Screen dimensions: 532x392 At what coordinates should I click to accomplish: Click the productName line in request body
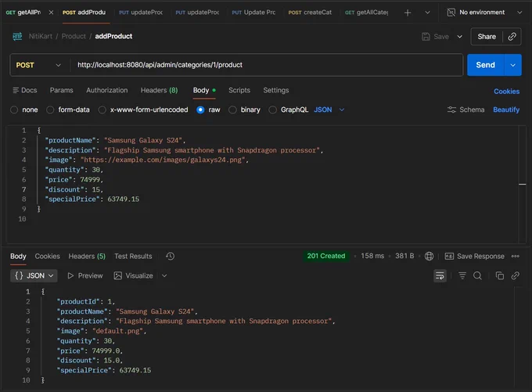tap(115, 140)
